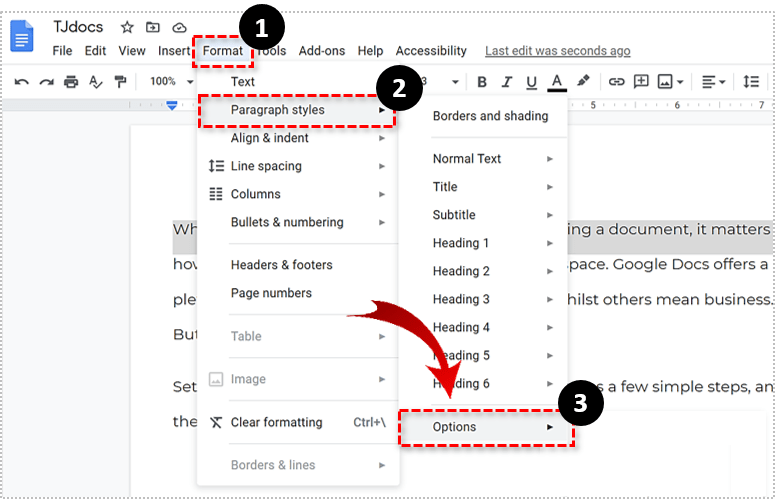Toggle Bold formatting
Viewport: 775px width, 499px height.
point(482,82)
